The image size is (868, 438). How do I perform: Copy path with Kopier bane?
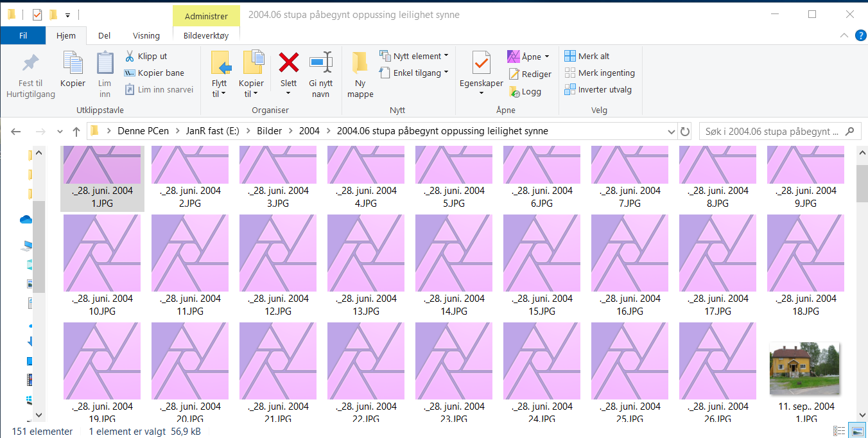(x=154, y=73)
